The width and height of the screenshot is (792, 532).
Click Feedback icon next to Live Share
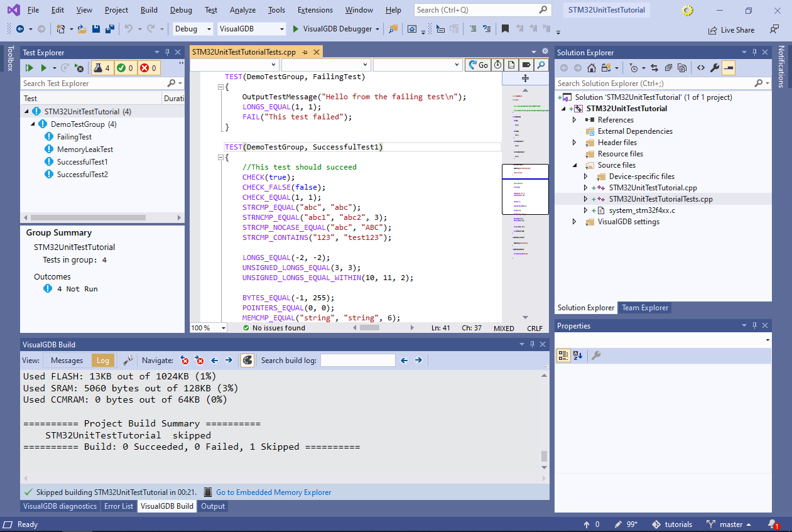(774, 30)
